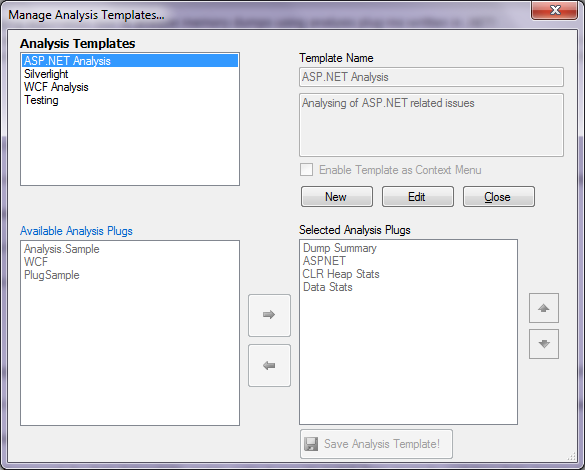Select ASP.NET Analysis template entry
Screen dimensions: 585x470
[130, 61]
